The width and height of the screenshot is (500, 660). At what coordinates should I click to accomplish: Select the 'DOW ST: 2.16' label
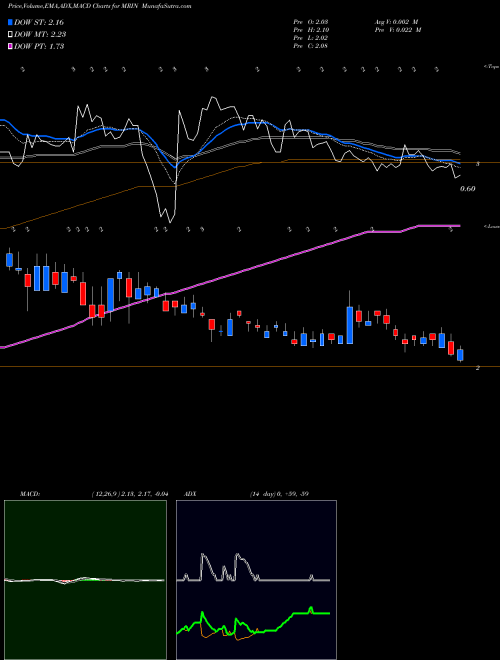(x=39, y=22)
